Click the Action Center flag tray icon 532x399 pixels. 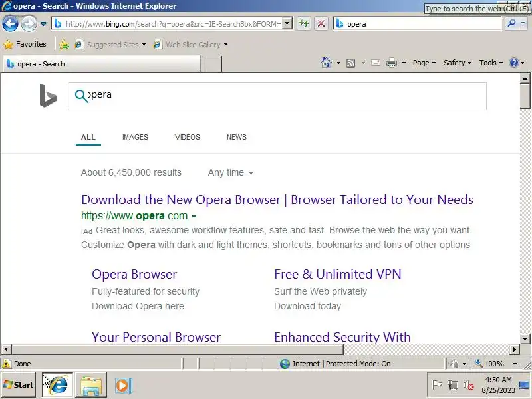coord(436,385)
